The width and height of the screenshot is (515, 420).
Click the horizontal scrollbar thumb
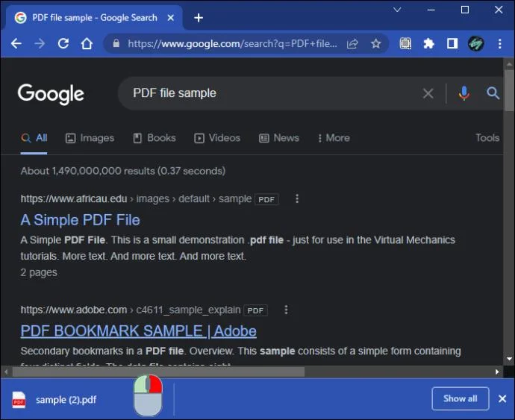(x=158, y=372)
